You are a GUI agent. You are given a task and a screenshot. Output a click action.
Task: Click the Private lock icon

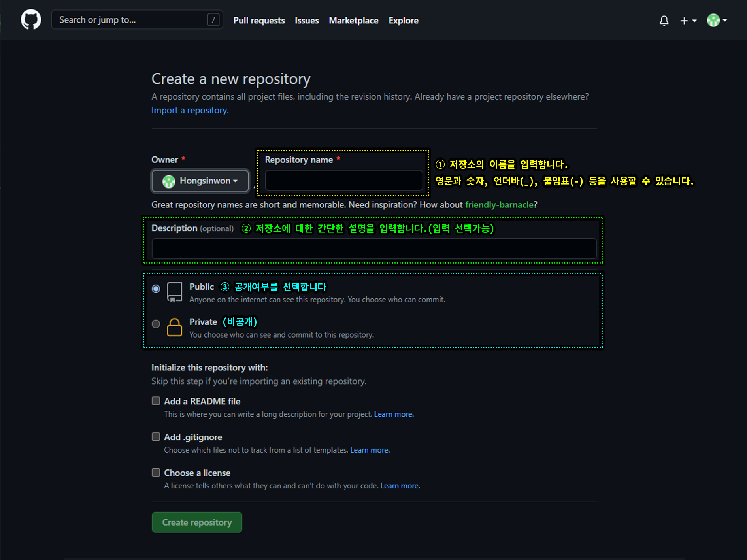click(x=174, y=327)
